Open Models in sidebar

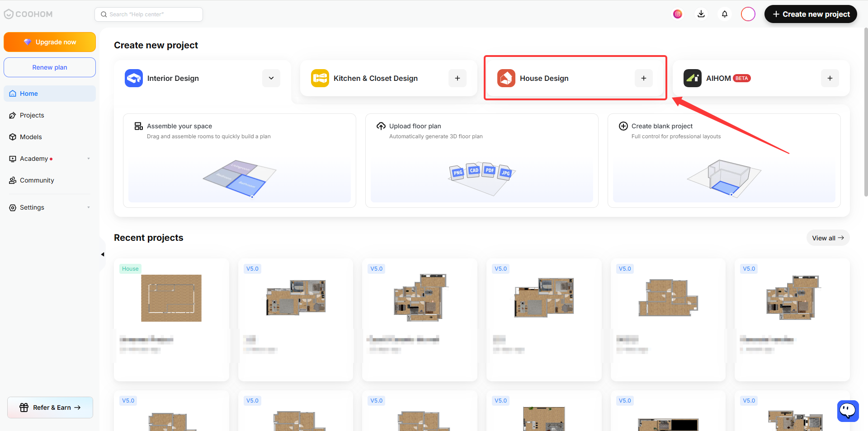pos(50,137)
